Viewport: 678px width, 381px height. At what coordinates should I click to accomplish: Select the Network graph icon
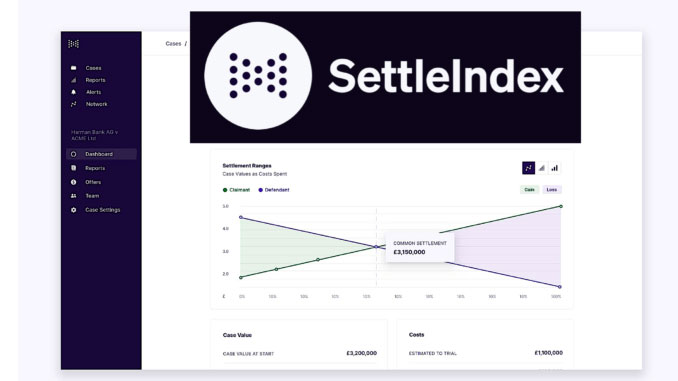pos(74,104)
